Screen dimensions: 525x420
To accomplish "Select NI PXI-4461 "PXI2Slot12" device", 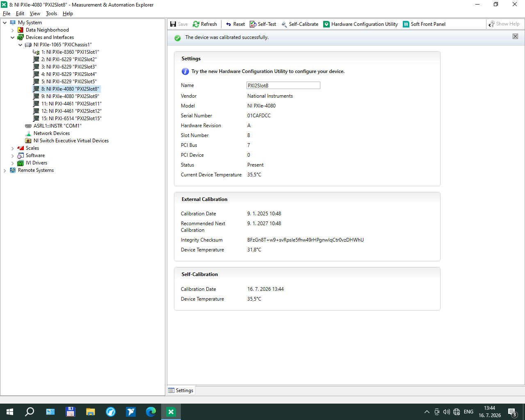I will (71, 111).
